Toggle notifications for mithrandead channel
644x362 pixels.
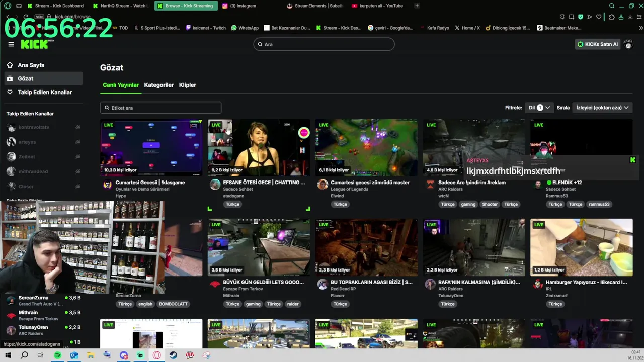pos(77,171)
